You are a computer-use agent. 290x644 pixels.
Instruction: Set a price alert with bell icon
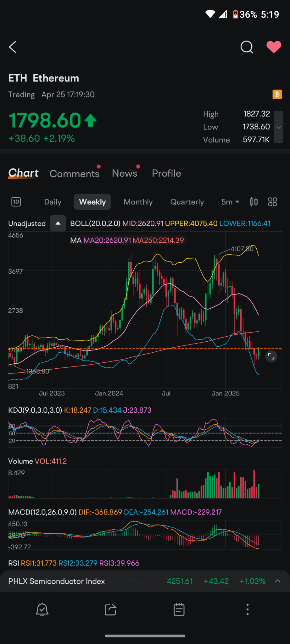coord(42,610)
